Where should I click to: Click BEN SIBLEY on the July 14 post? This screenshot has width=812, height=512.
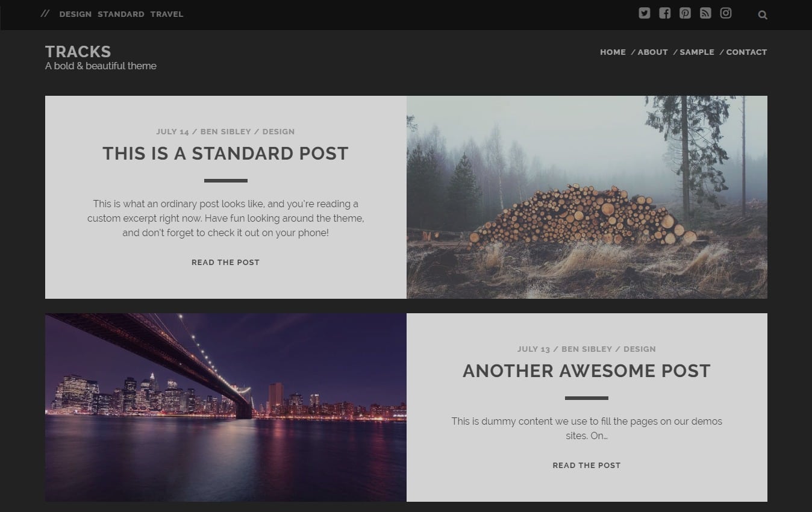226,131
